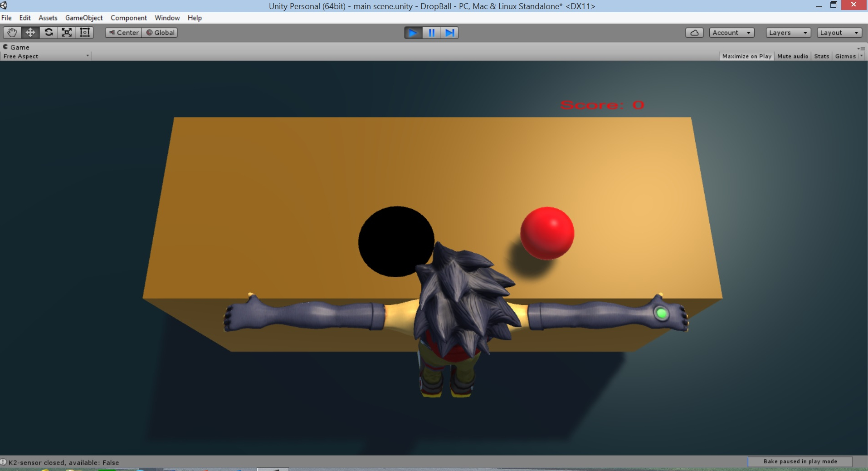Open the Help menu
The height and width of the screenshot is (471, 868).
(x=195, y=18)
